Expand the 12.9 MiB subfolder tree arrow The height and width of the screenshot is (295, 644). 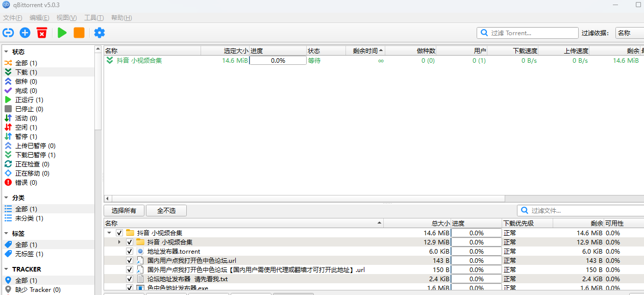point(119,242)
